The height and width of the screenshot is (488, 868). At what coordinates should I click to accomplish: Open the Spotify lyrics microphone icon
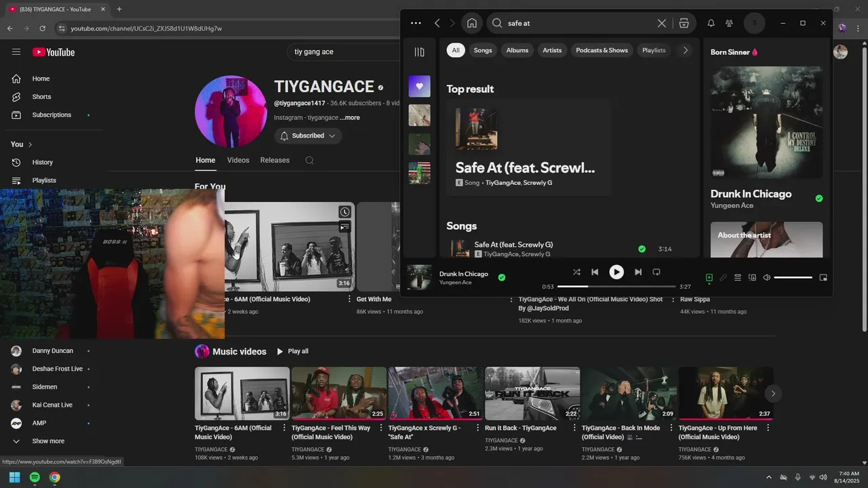tap(724, 277)
